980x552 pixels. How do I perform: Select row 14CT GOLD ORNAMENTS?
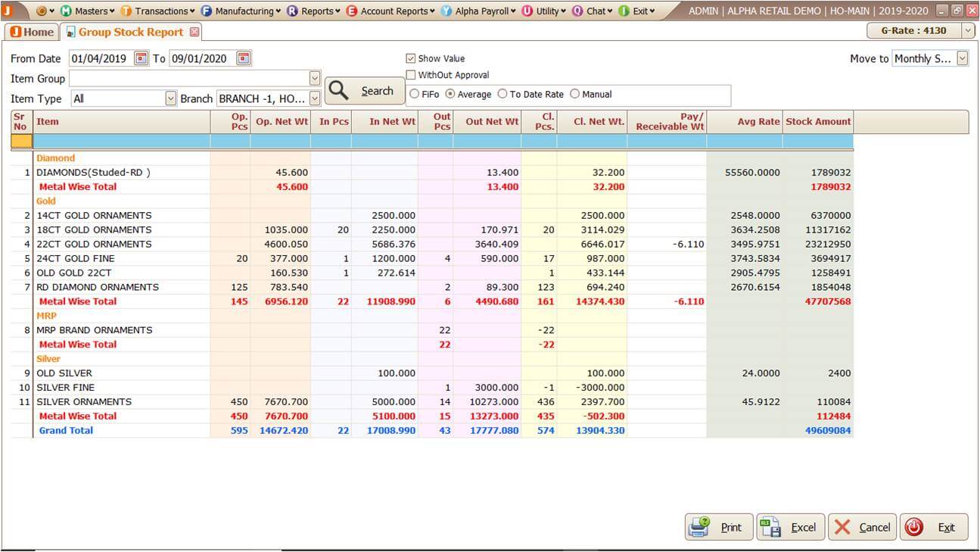point(431,216)
